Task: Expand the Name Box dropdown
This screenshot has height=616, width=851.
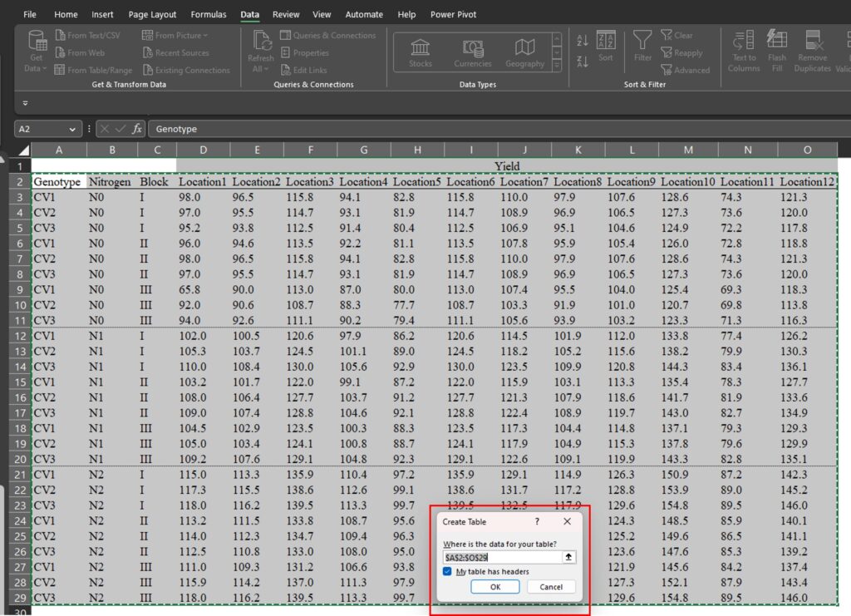Action: click(x=73, y=129)
